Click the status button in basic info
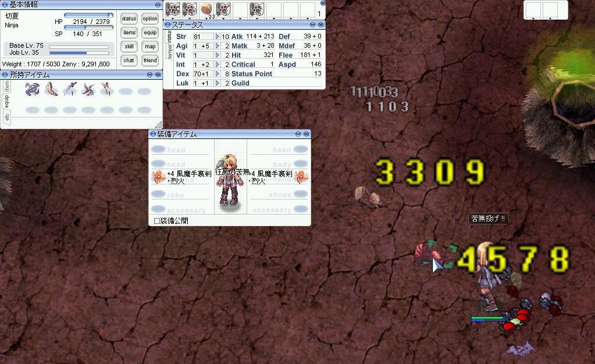 pos(129,19)
